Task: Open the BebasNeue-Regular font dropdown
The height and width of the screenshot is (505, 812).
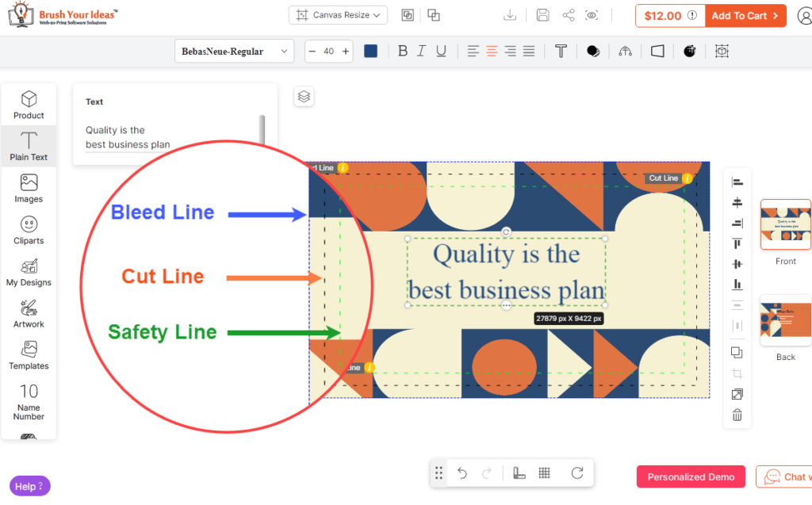Action: coord(234,51)
